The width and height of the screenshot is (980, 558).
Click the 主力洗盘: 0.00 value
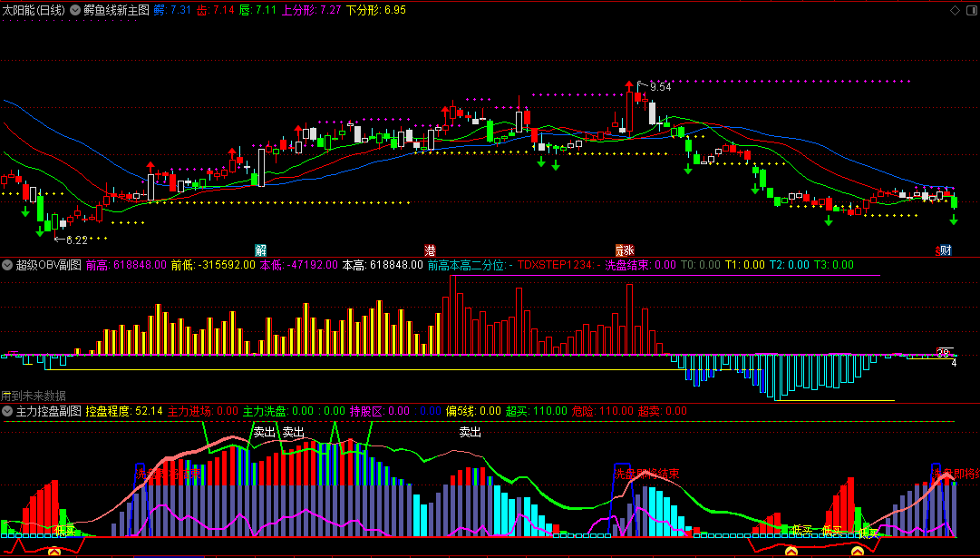point(278,412)
